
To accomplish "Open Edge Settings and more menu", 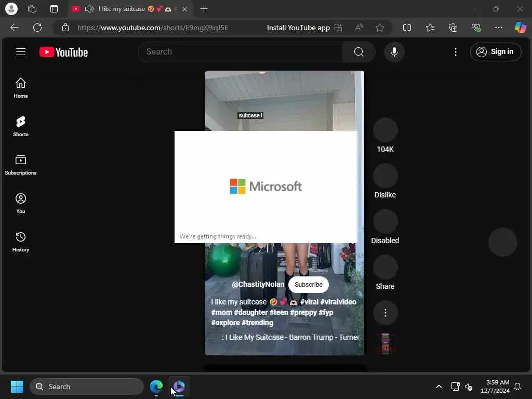I will click(498, 28).
